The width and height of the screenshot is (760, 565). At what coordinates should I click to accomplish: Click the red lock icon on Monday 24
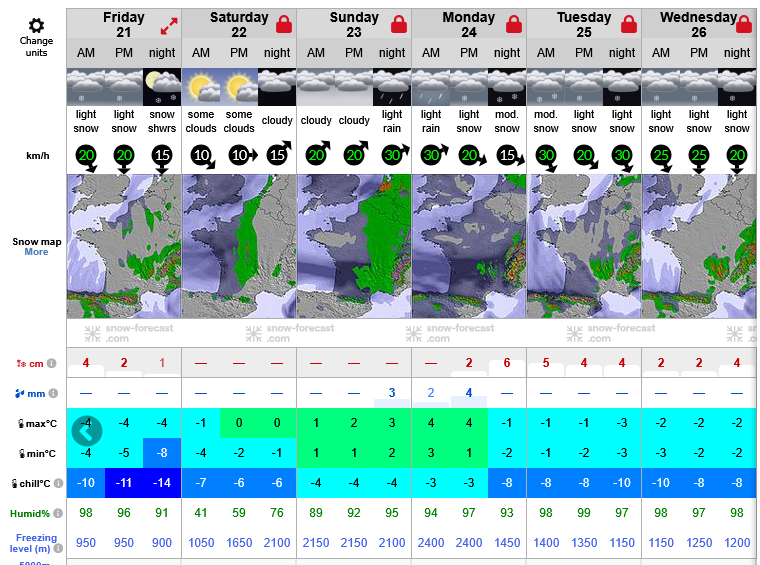[514, 24]
